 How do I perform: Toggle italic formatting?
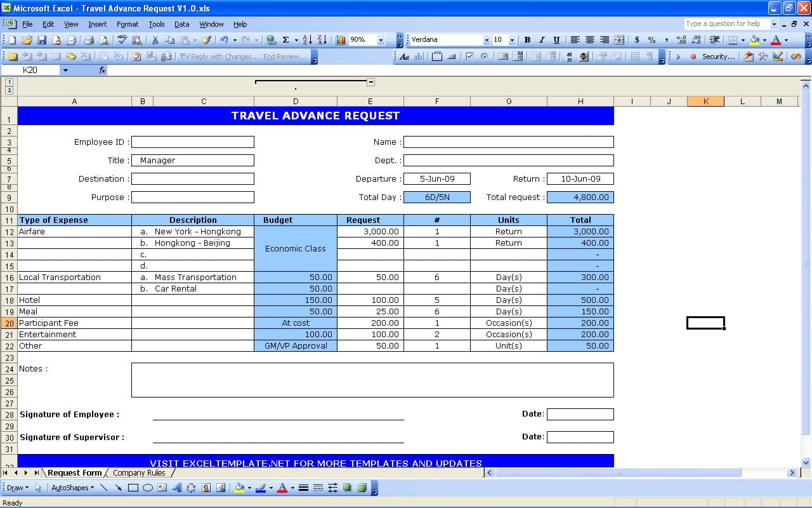pyautogui.click(x=540, y=39)
